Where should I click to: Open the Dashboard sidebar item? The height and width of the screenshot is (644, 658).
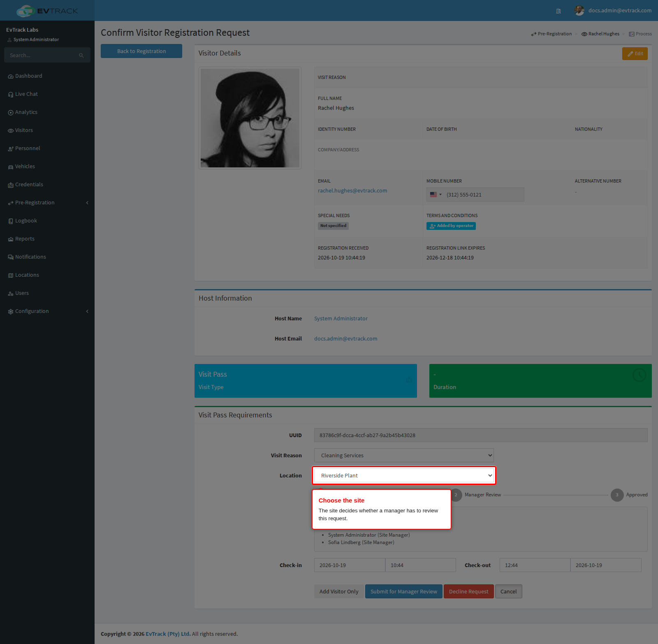coord(47,76)
